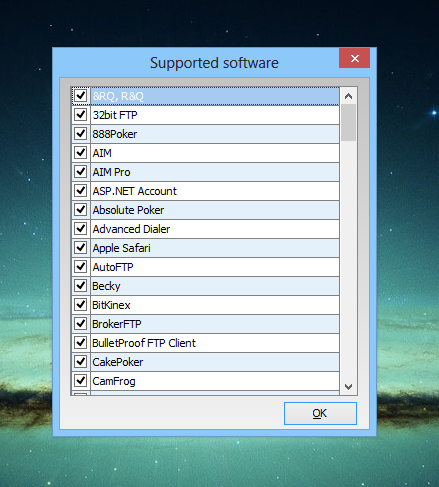
Task: Uncheck Apple Safari checkbox
Action: pos(80,248)
